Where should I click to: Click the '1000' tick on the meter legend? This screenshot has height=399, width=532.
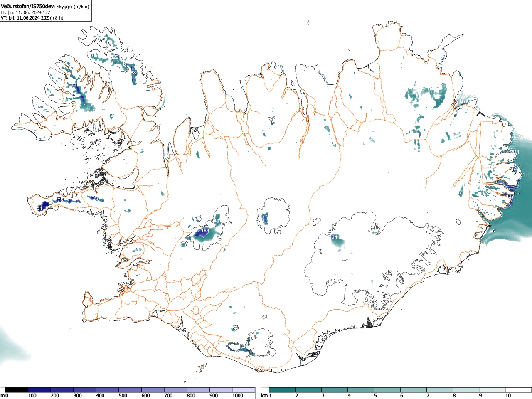point(238,396)
